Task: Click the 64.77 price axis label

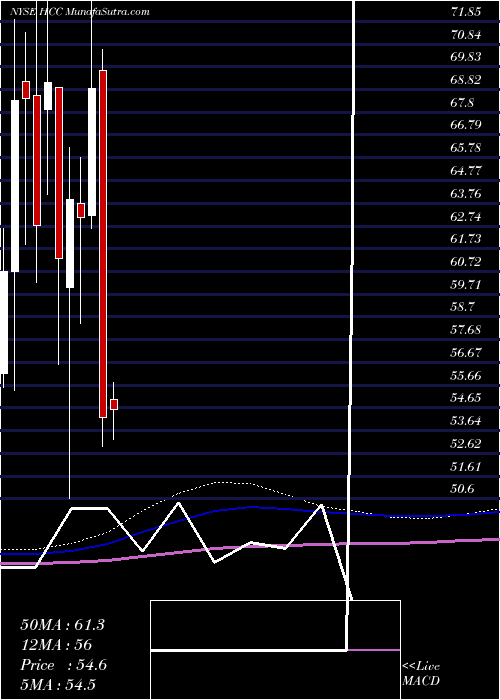Action: point(466,171)
